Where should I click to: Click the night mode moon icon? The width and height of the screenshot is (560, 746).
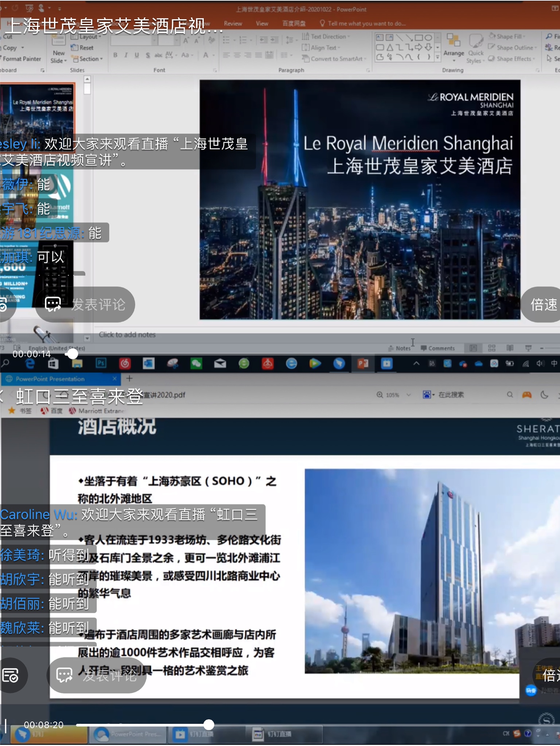pos(544,395)
